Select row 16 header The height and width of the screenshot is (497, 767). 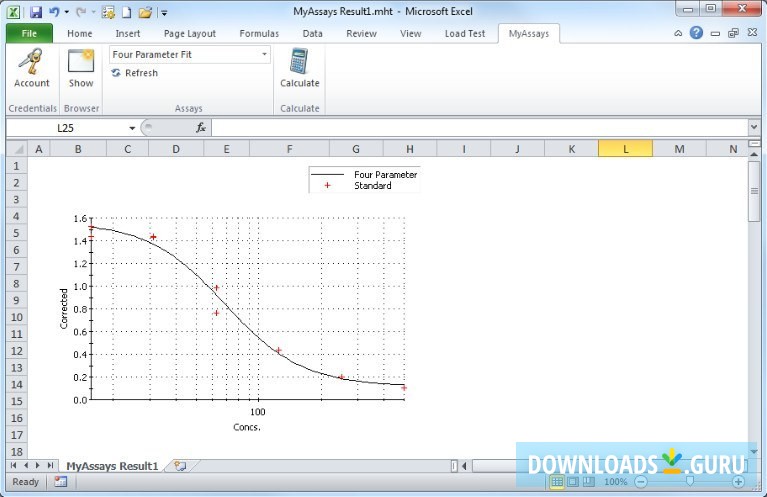pos(17,418)
